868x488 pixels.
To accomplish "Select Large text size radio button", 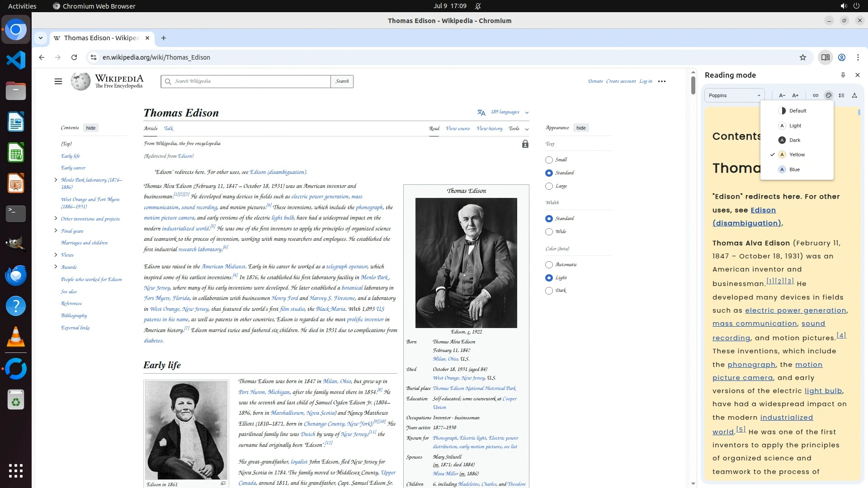I will 549,186.
